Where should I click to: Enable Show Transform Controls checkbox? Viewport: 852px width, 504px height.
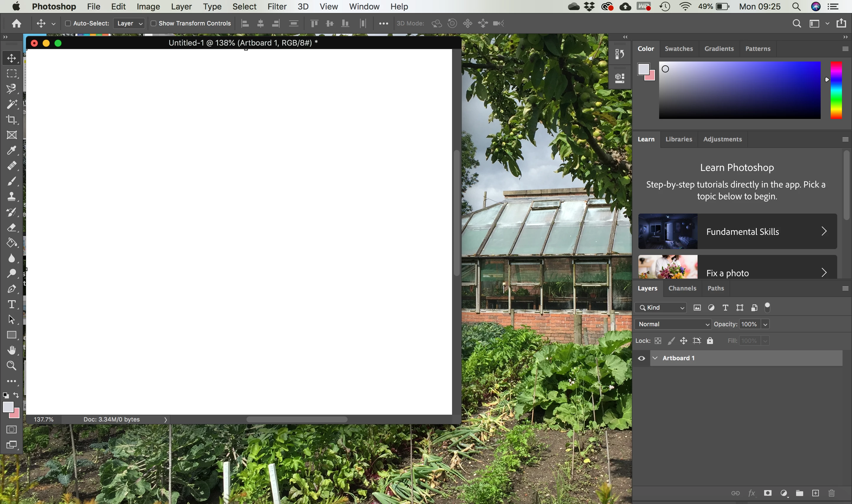pos(154,23)
